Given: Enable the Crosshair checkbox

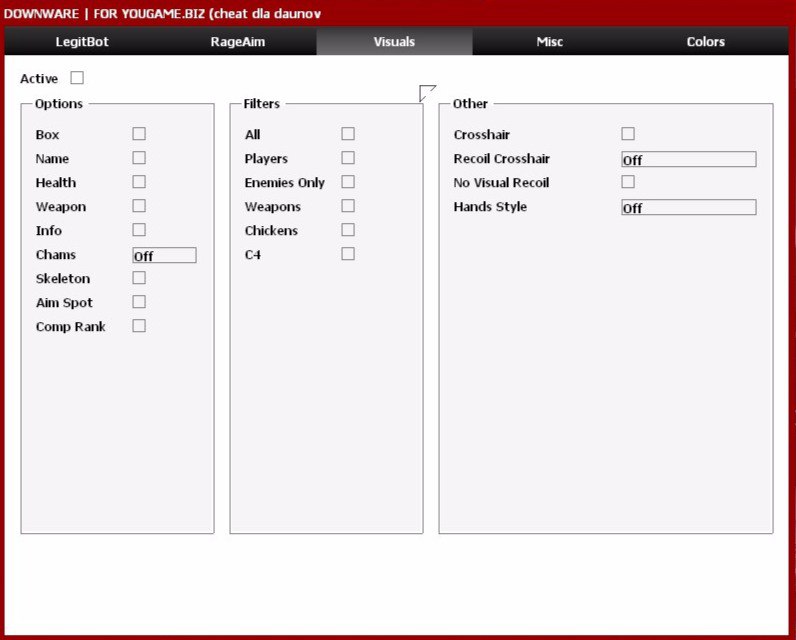Looking at the screenshot, I should pyautogui.click(x=628, y=134).
